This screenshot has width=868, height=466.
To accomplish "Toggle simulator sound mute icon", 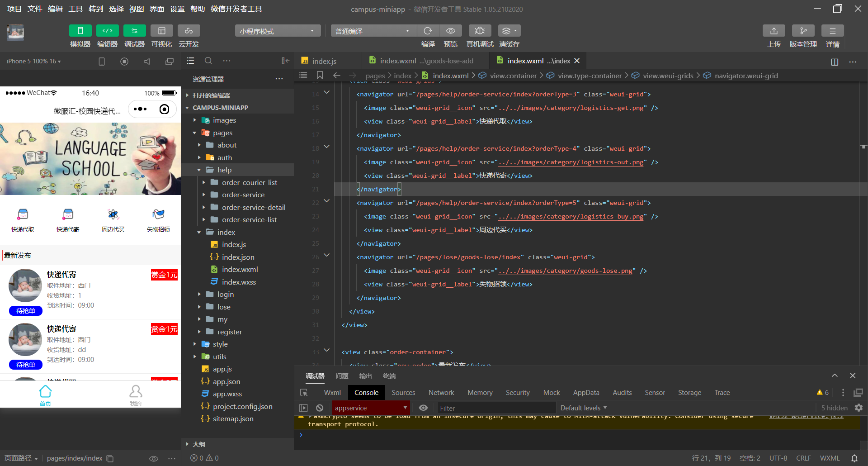I will click(147, 61).
